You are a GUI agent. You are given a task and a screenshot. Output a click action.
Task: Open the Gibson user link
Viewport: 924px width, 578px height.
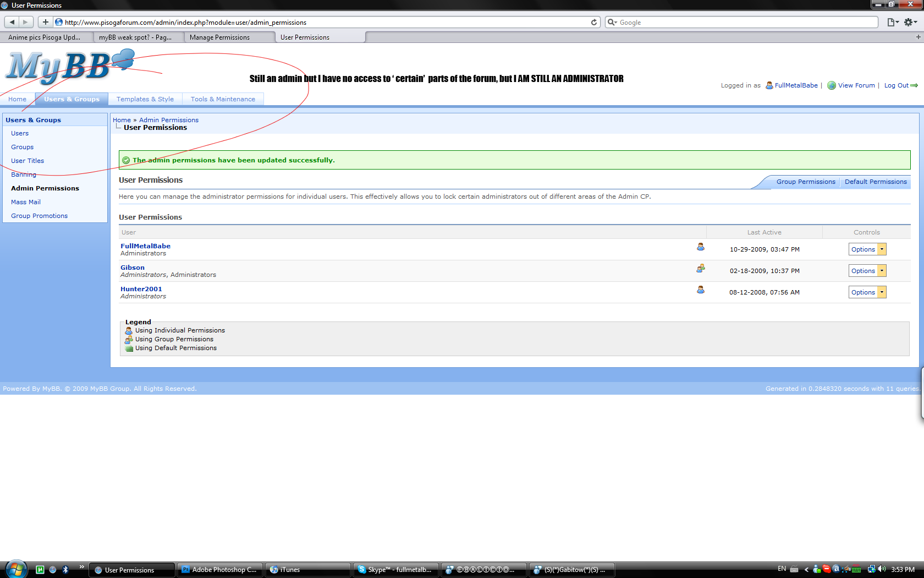pos(133,268)
